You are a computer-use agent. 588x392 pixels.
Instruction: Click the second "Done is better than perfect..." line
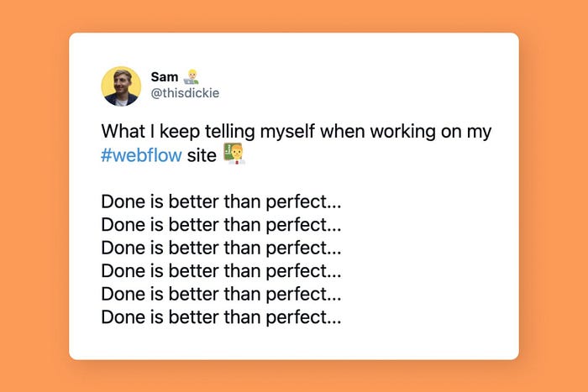click(221, 225)
